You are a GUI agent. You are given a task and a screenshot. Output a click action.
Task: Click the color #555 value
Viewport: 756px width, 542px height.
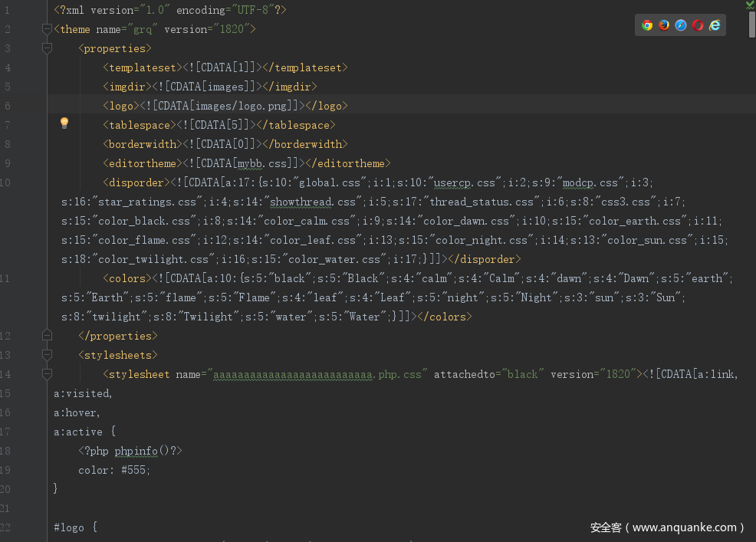136,470
